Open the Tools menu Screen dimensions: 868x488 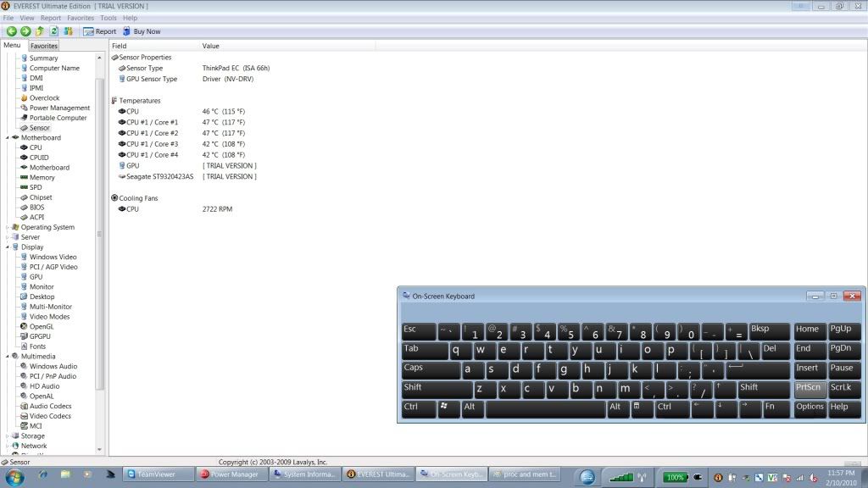tap(108, 18)
